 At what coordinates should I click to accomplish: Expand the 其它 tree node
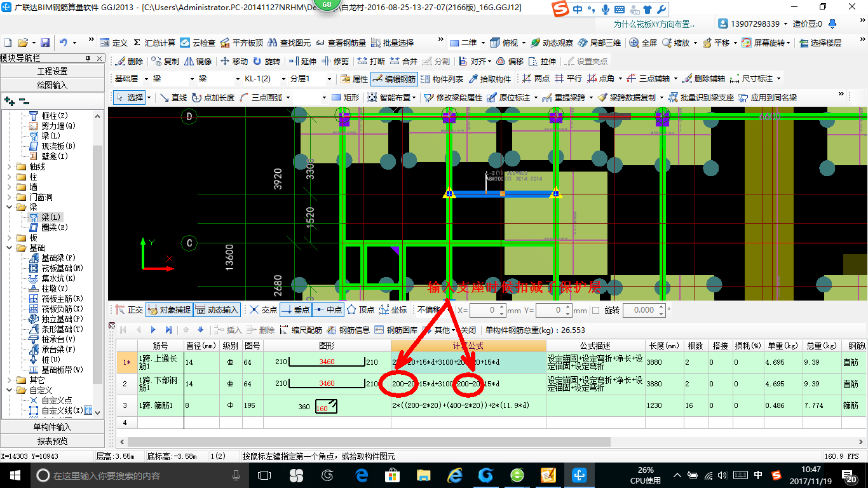pos(10,380)
